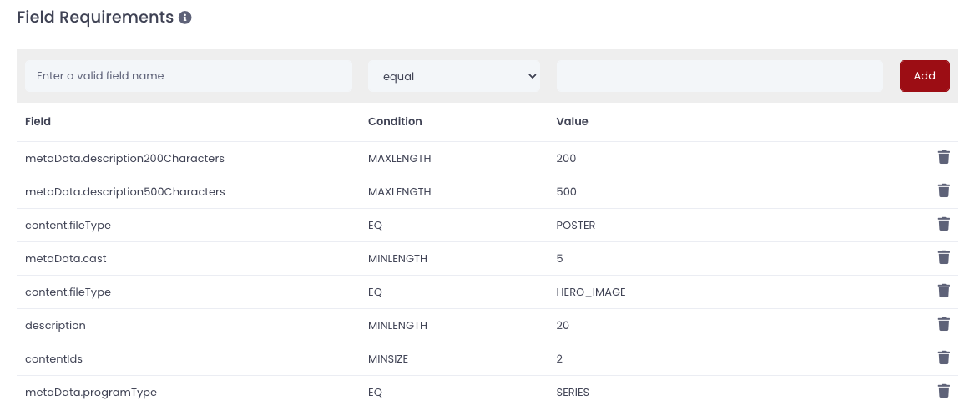Delete the metaData.programType SERIES row
The height and width of the screenshot is (416, 980).
[x=944, y=391]
